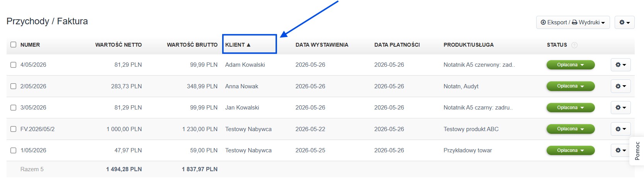Screen dimensions: 644x182
Task: Sort by the WARTOŚĆ NETTO column header
Action: pyautogui.click(x=119, y=45)
